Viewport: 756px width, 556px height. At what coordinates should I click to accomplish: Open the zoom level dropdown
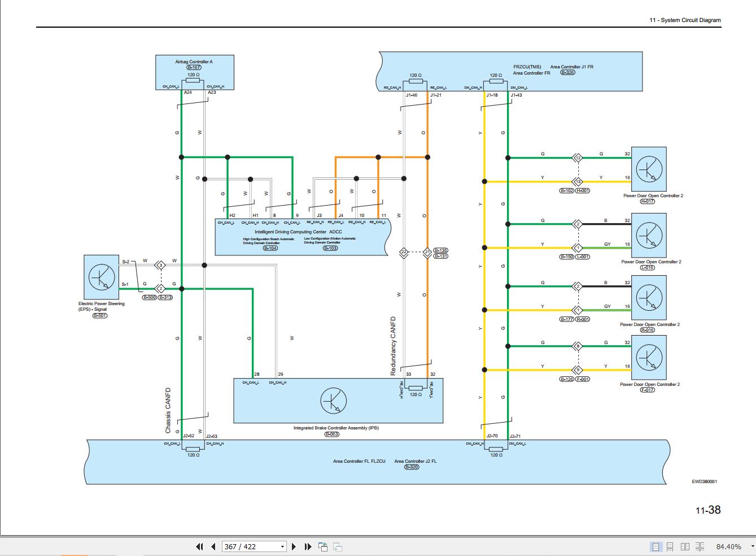(x=751, y=547)
